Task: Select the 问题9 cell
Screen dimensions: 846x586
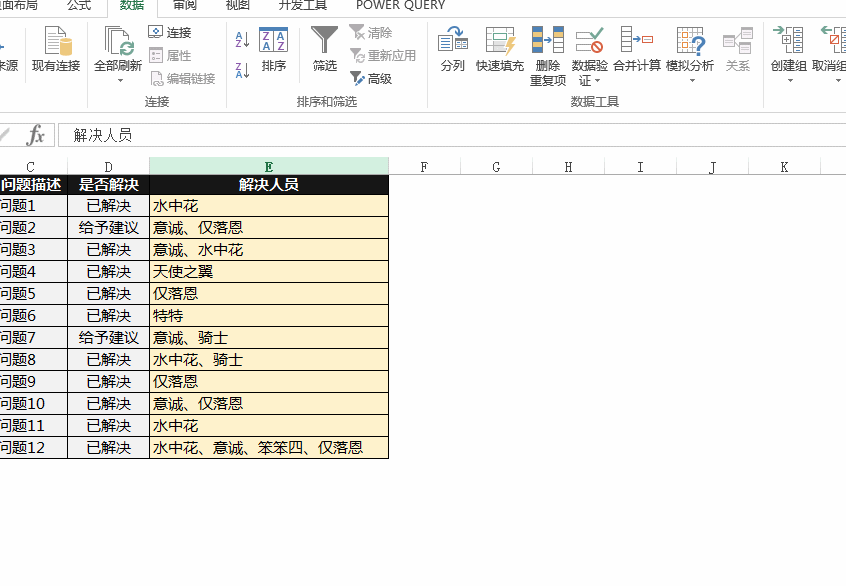Action: click(x=33, y=381)
